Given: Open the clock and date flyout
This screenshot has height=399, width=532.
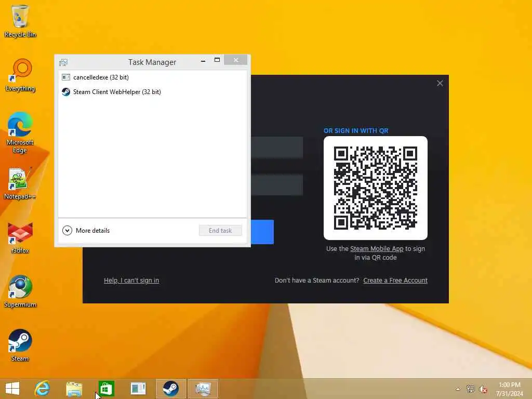Looking at the screenshot, I should coord(509,389).
